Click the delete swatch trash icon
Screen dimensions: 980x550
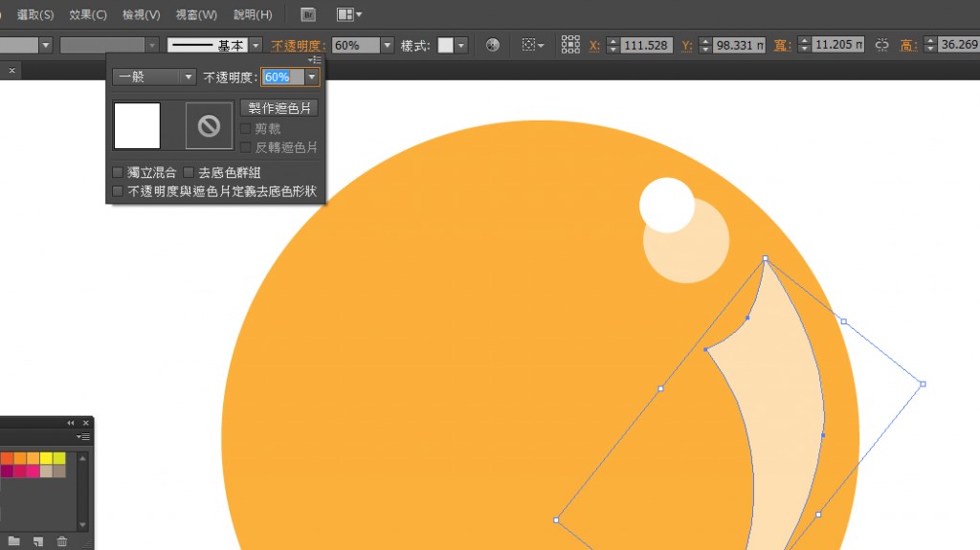pos(62,540)
